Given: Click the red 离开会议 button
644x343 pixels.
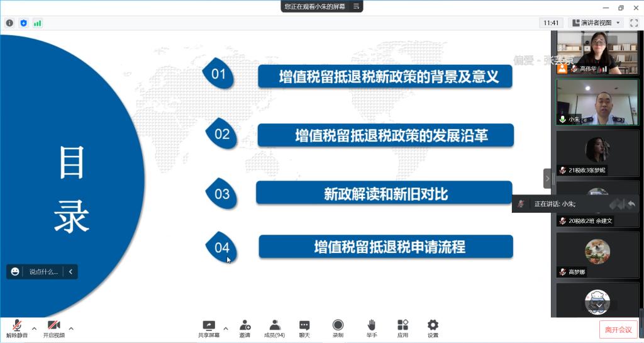Looking at the screenshot, I should 618,329.
